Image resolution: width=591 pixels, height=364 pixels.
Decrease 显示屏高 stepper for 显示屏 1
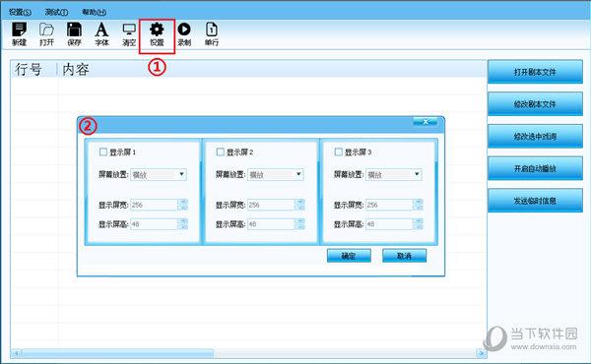183,227
